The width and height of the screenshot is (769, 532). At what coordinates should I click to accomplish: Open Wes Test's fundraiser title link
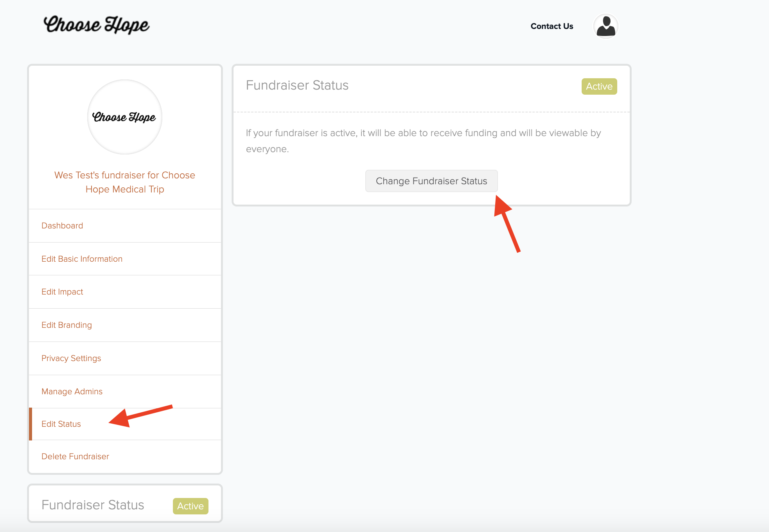(124, 182)
